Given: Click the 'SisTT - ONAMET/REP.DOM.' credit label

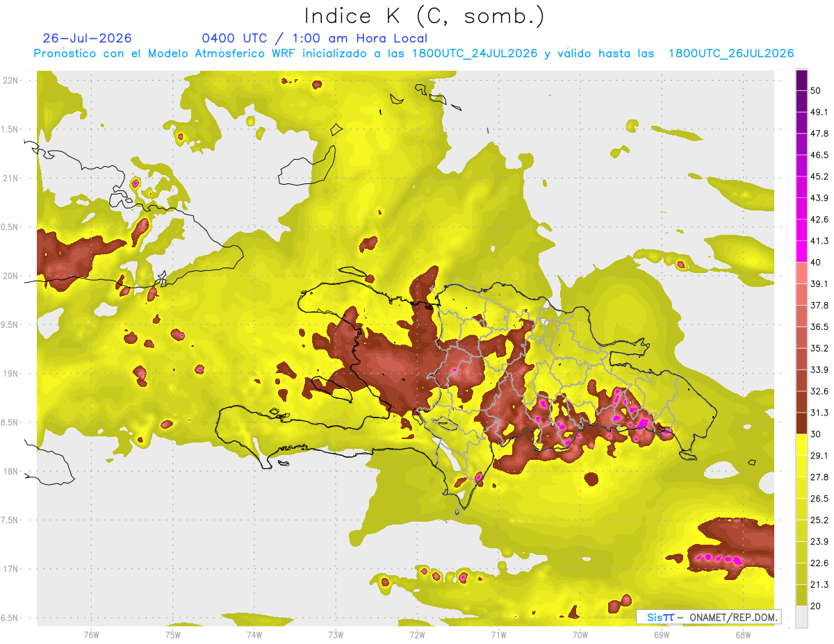Looking at the screenshot, I should pyautogui.click(x=708, y=617).
